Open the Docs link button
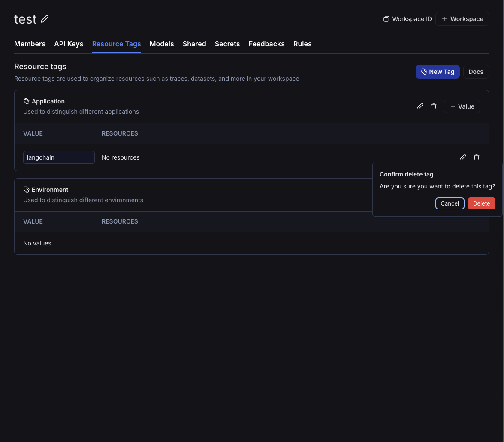The image size is (504, 442). (x=476, y=72)
